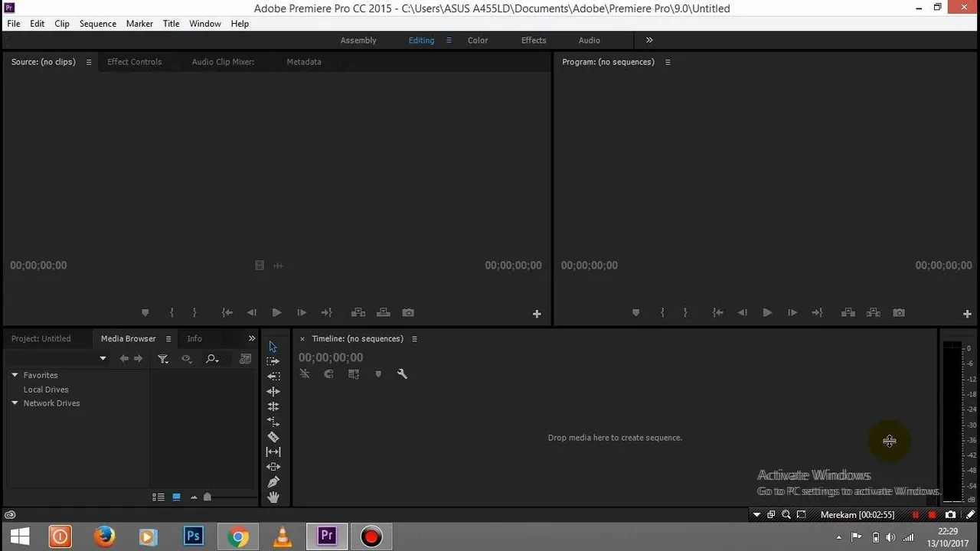Step forward one frame in Program monitor

[x=792, y=312]
